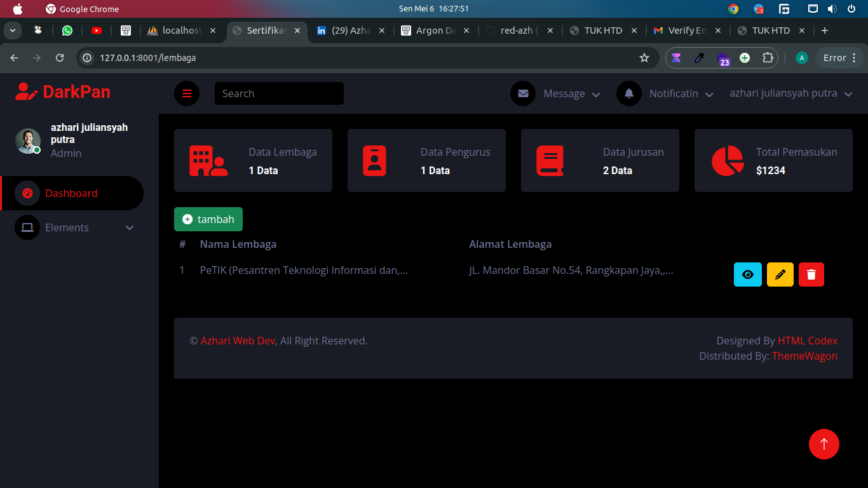868x488 pixels.
Task: Open the ThemeWagon footer link
Action: [804, 356]
